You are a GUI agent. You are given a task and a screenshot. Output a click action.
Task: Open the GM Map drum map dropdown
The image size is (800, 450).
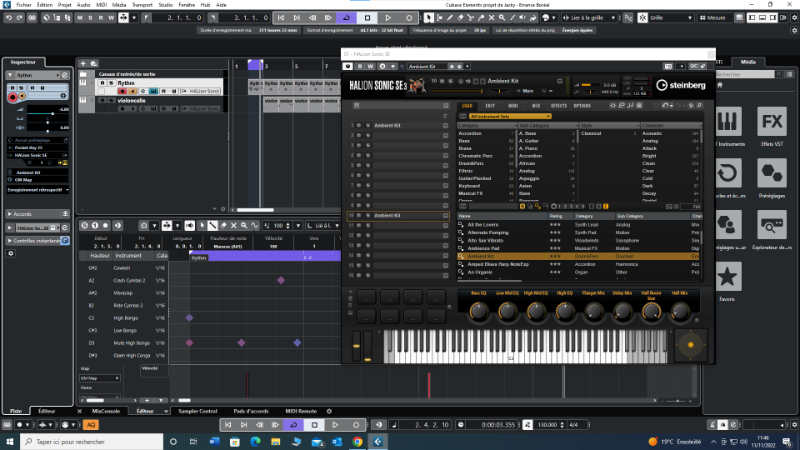click(98, 378)
